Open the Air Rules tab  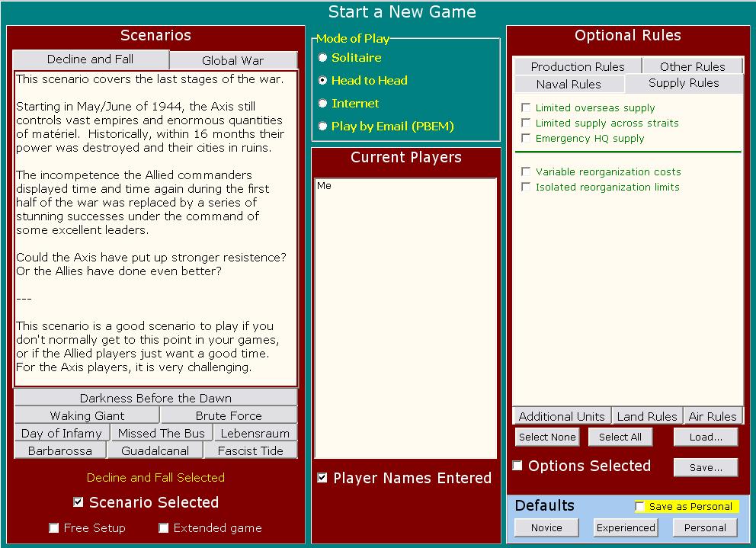pyautogui.click(x=713, y=416)
